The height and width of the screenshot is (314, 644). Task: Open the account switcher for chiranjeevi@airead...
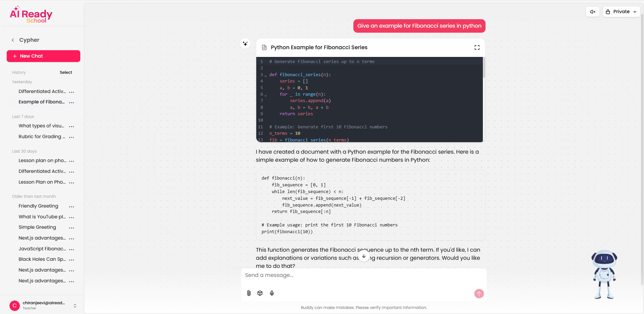tap(75, 306)
